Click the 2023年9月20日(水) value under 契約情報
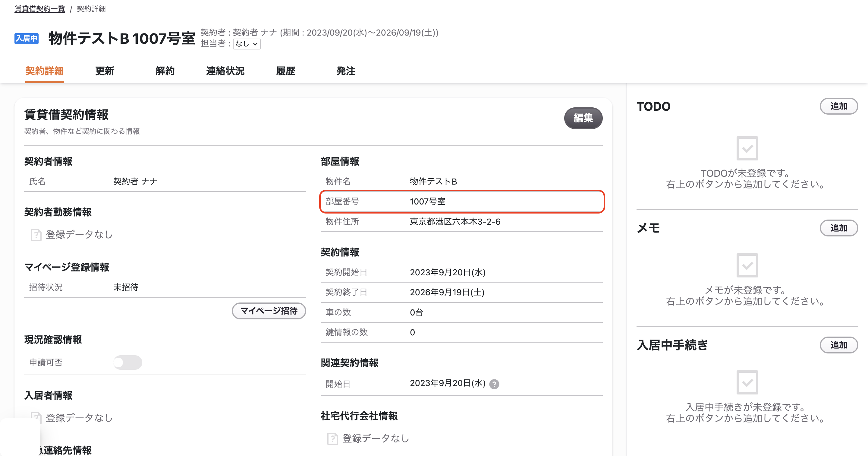The height and width of the screenshot is (456, 868). click(448, 272)
